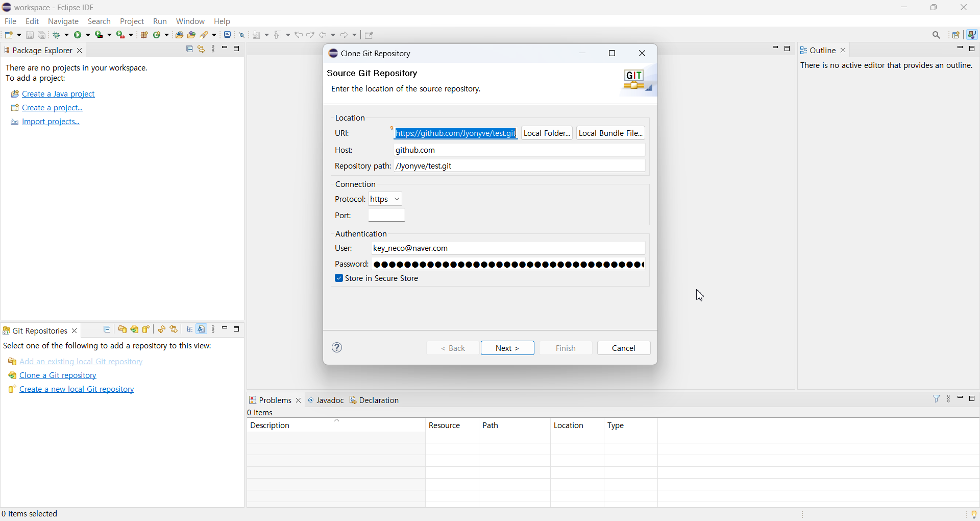Open the Edit menu
The image size is (980, 521).
pos(32,21)
